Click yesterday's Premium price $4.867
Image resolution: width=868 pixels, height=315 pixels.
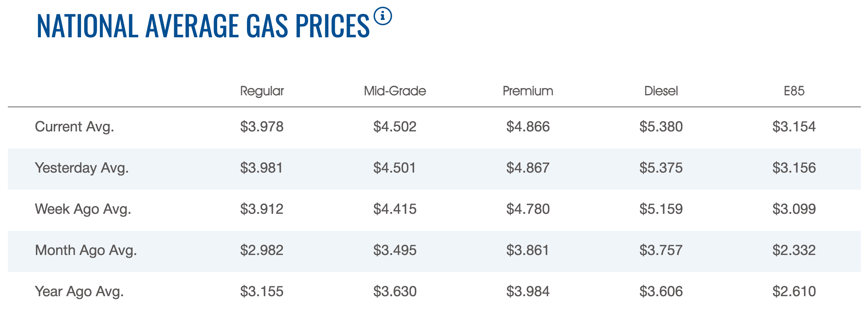point(528,168)
